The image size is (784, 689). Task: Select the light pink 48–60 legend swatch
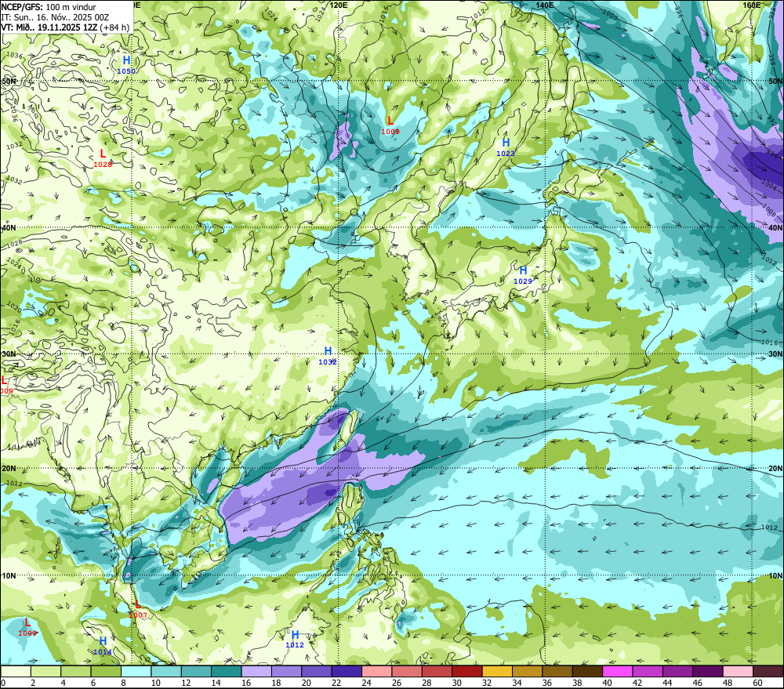738,671
